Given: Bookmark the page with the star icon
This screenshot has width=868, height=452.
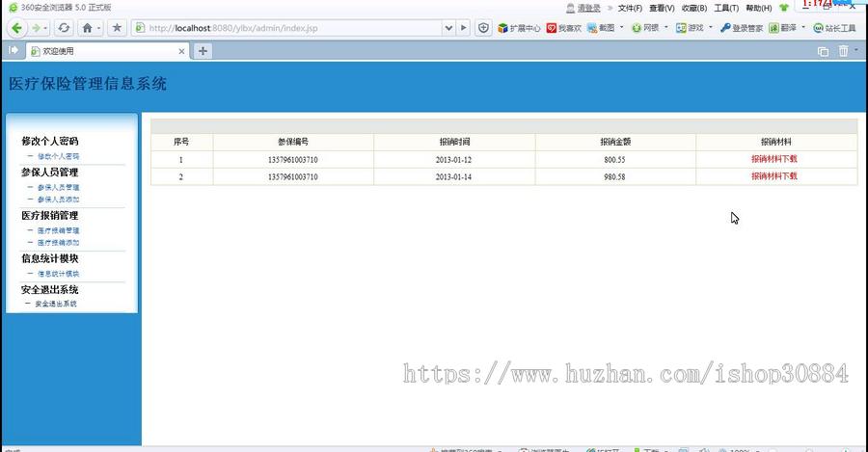Looking at the screenshot, I should (117, 28).
